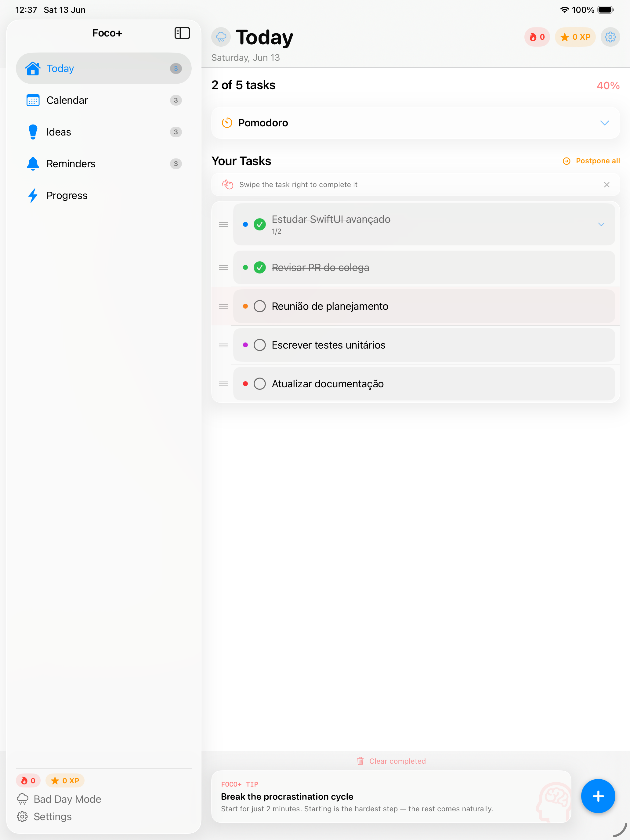Open the Foco+ Tip card
Image resolution: width=630 pixels, height=840 pixels.
click(391, 797)
